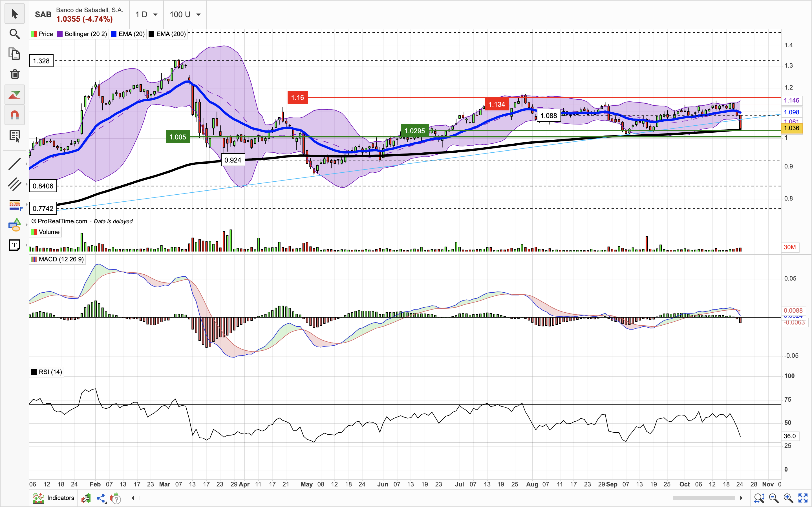Click the SAB ticker symbol
The width and height of the screenshot is (812, 507).
(x=43, y=14)
